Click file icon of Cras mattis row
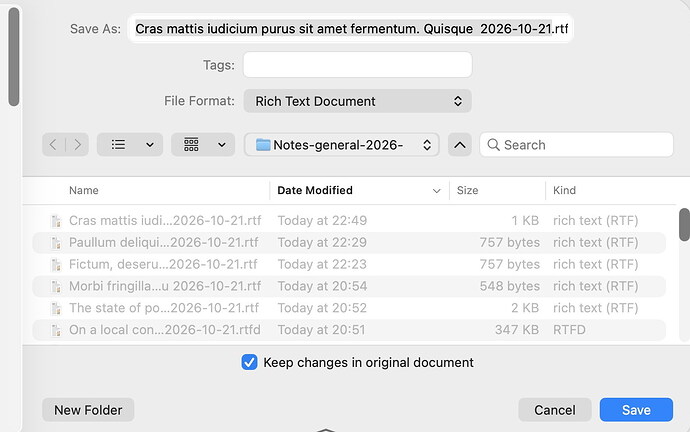Screen dimensions: 690x432 56,221
